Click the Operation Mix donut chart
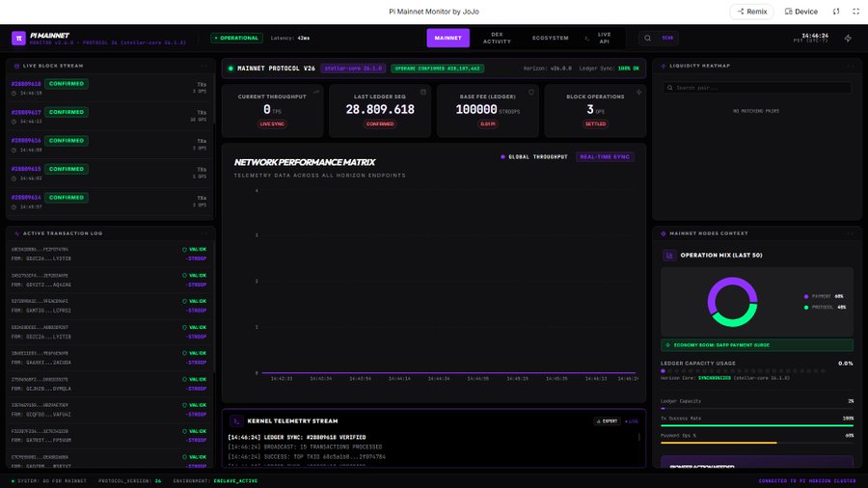This screenshot has width=868, height=488. (x=732, y=302)
